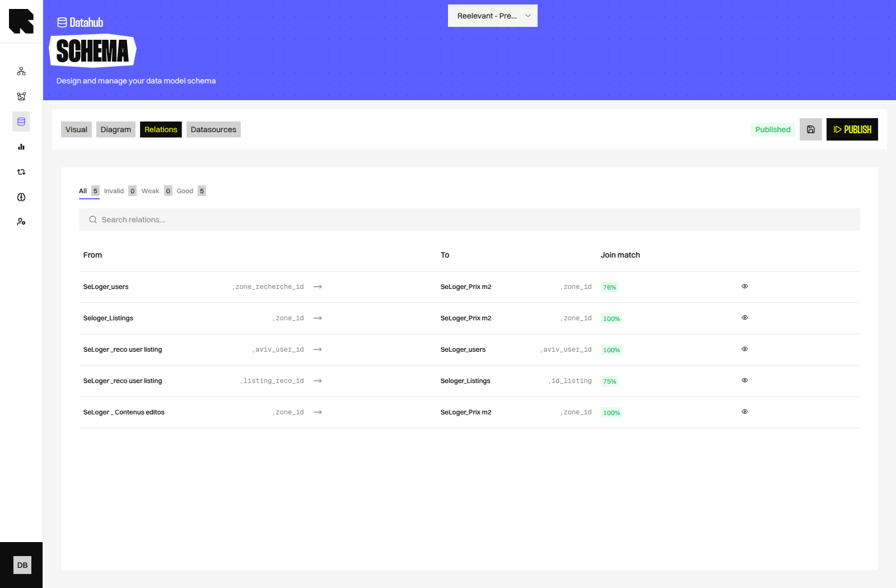Screen dimensions: 896x588
Task: Open the Datahub database sidebar icon
Action: tap(21, 122)
